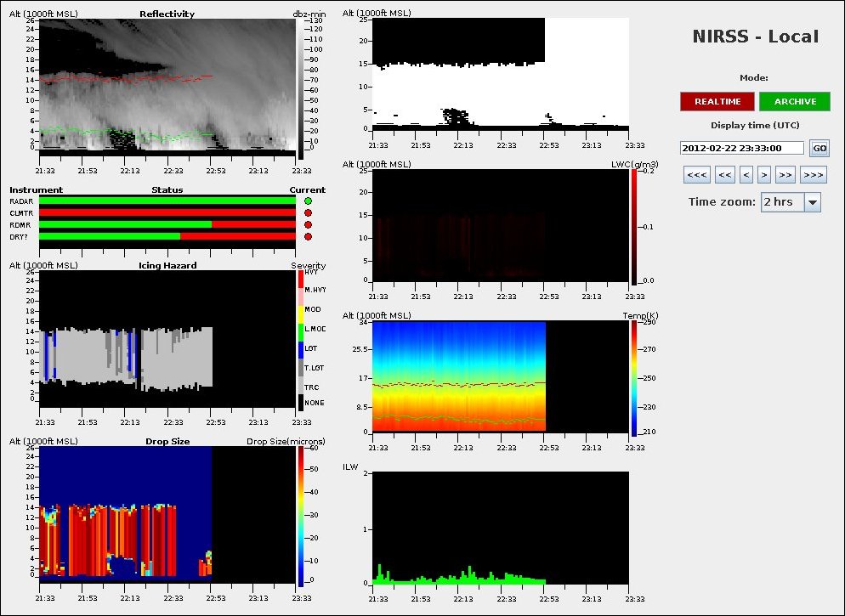Step forward using the >> button

pyautogui.click(x=785, y=175)
